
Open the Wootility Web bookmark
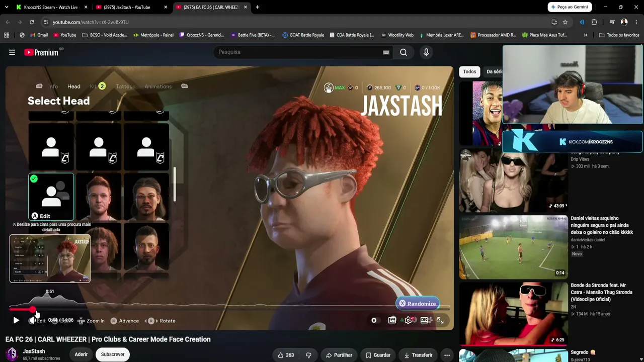tap(397, 35)
